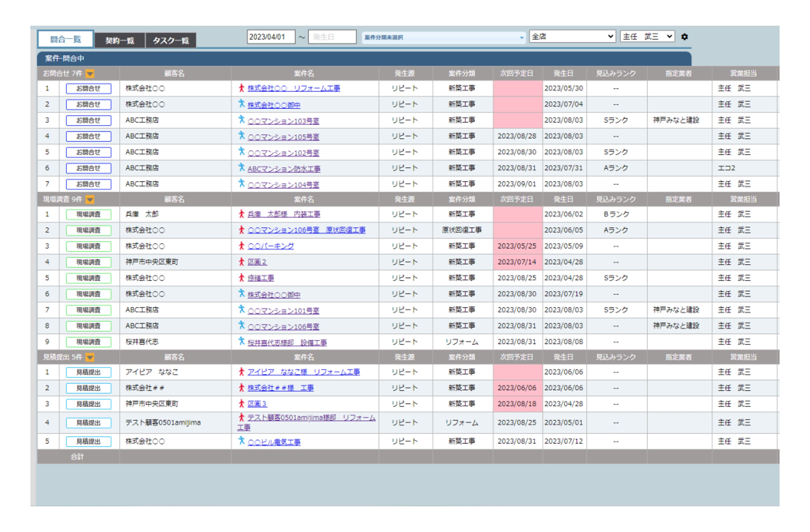
Task: Click お問合せ status button for ABCマンション防水工事
Action: click(88, 168)
